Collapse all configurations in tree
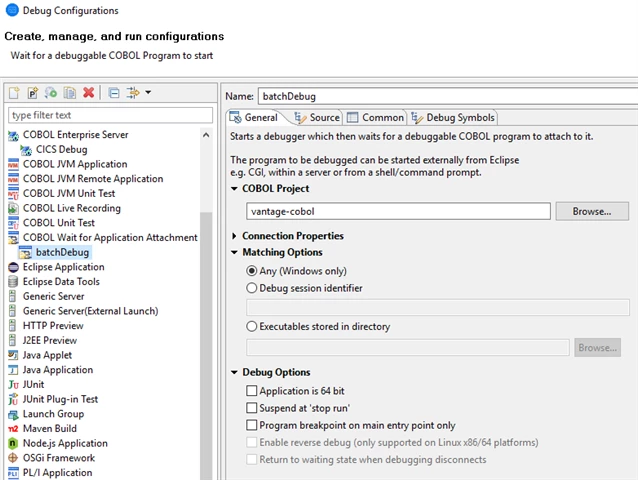The image size is (638, 480). [x=114, y=93]
